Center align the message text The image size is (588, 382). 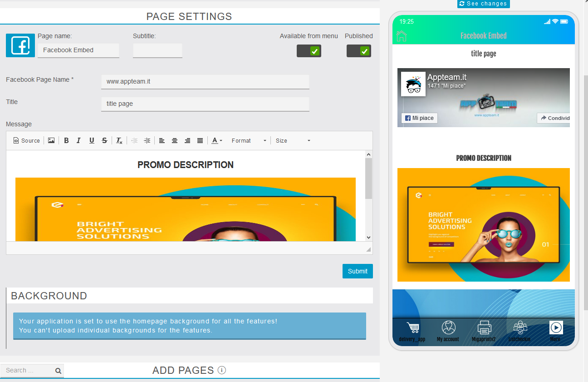[x=175, y=141]
